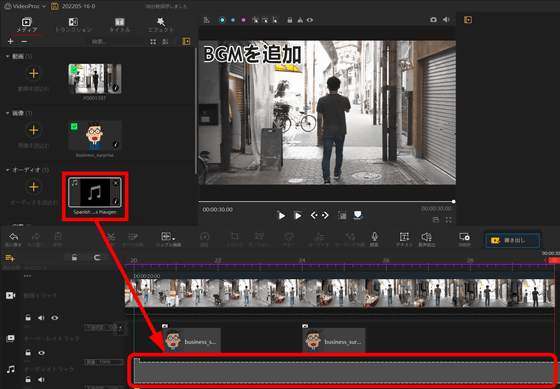Open the VideoProc menu dropdown
Viewport: 560px width, 389px height.
25,6
